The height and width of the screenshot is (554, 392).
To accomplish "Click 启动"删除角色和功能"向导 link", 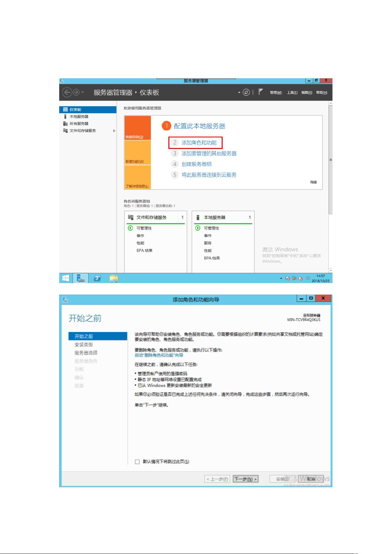I will 159,355.
